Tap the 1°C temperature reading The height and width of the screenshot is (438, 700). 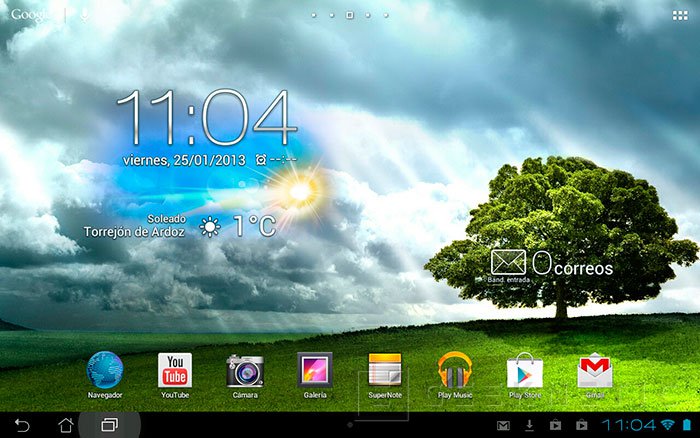254,226
